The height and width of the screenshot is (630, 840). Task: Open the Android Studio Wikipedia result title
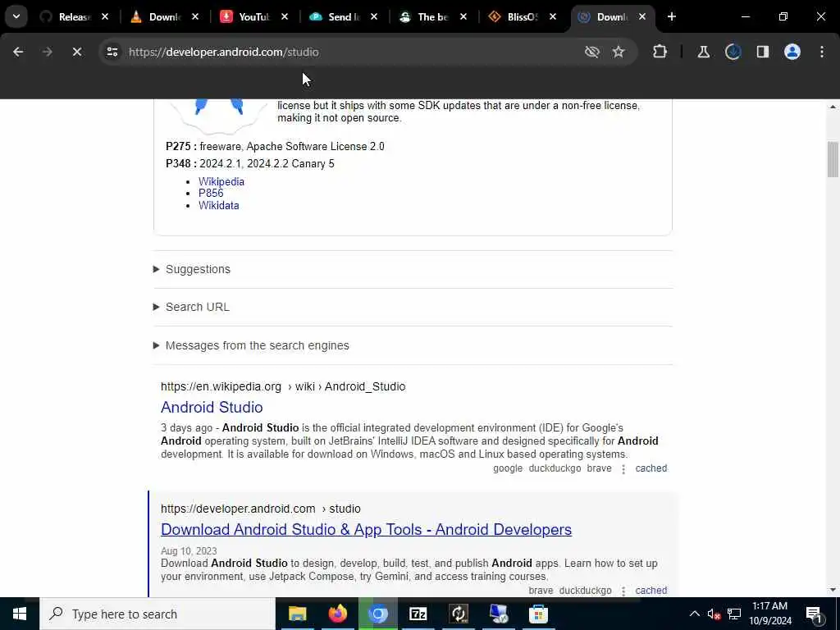tap(212, 407)
